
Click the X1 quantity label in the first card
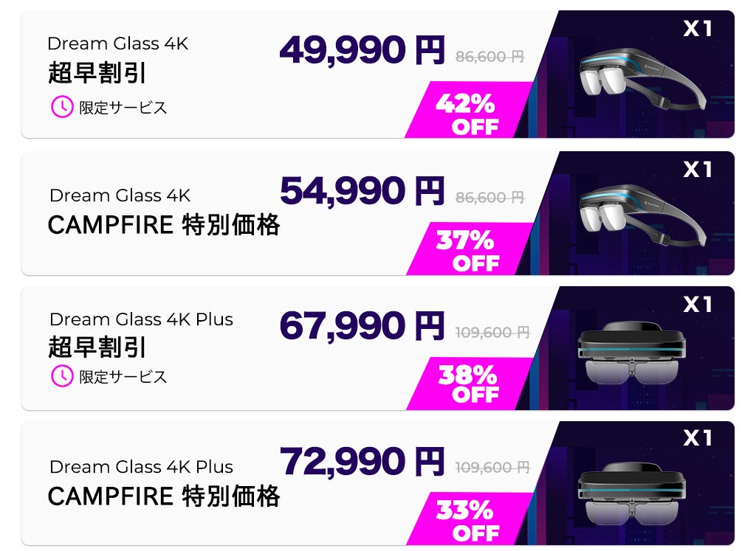pos(698,29)
